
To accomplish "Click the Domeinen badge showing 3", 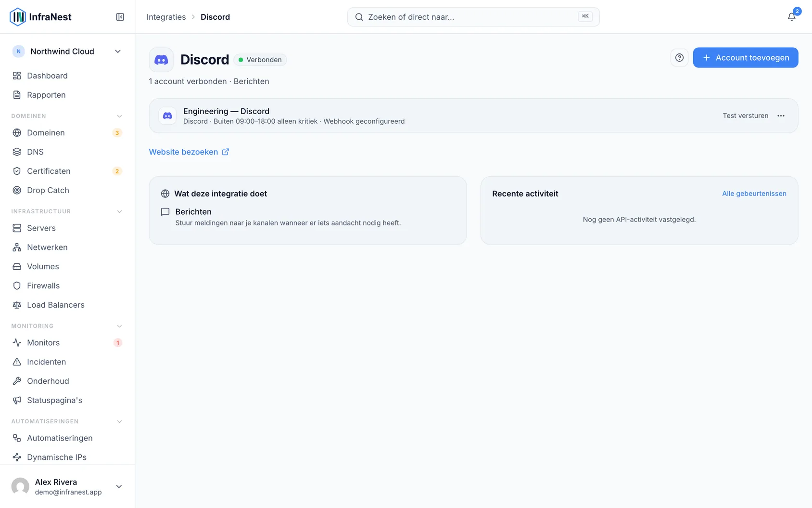I will tap(117, 133).
